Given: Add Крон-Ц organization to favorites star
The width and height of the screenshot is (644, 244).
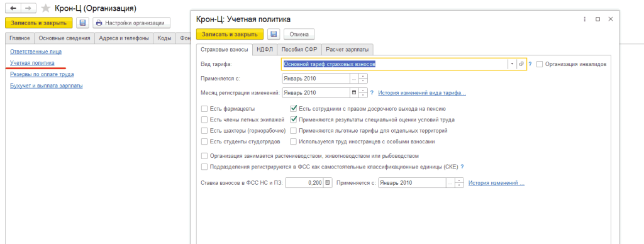Looking at the screenshot, I should click(46, 8).
